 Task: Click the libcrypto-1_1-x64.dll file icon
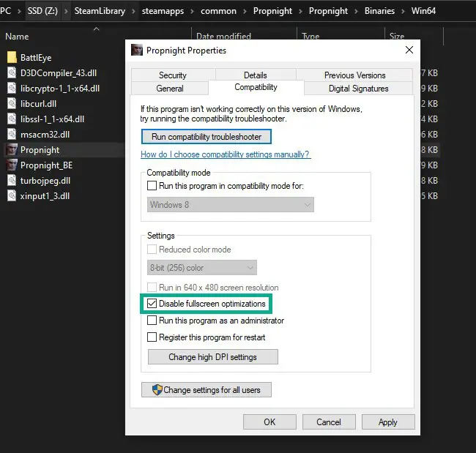pyautogui.click(x=12, y=89)
